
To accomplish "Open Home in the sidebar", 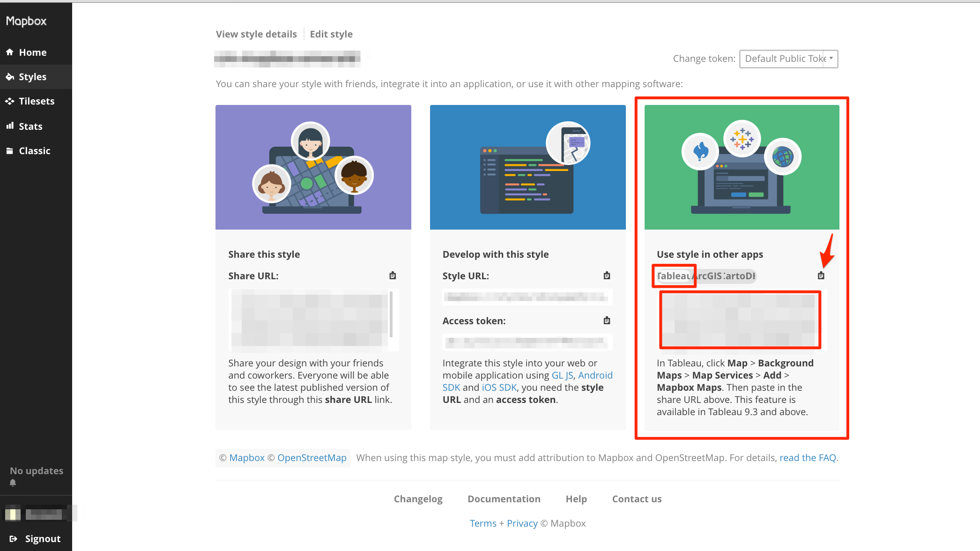I will click(32, 52).
